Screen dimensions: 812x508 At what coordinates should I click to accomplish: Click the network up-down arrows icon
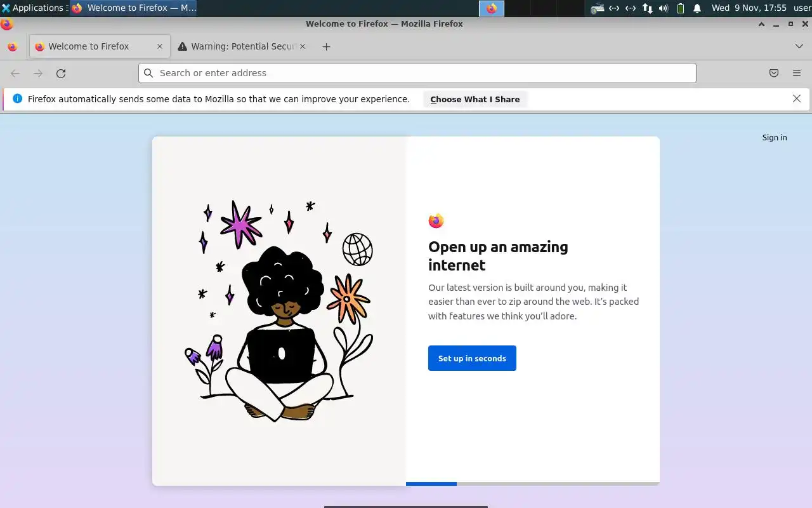point(647,8)
